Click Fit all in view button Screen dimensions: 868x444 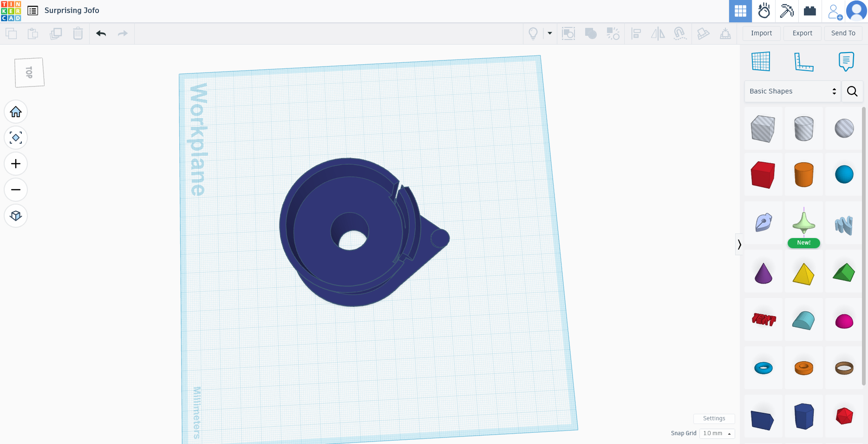click(16, 138)
